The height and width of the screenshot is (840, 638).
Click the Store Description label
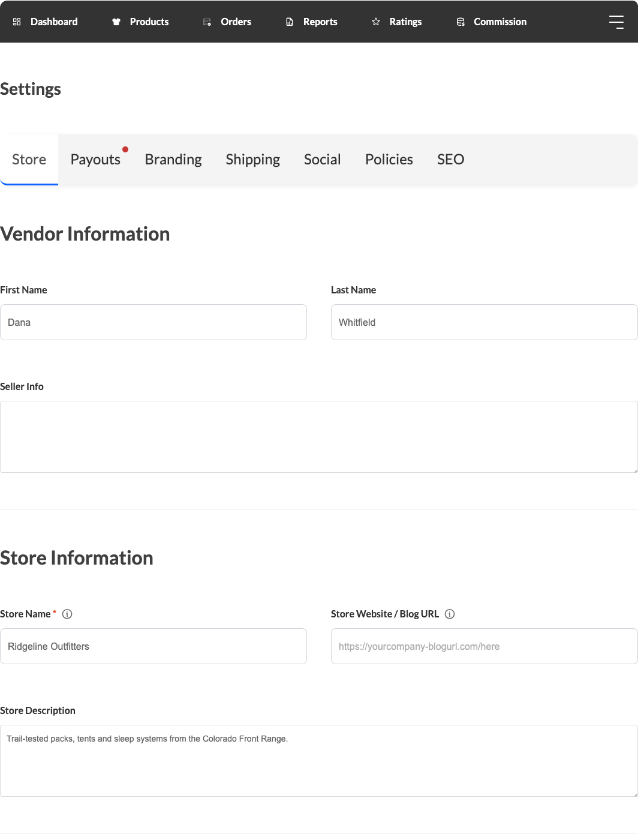38,710
